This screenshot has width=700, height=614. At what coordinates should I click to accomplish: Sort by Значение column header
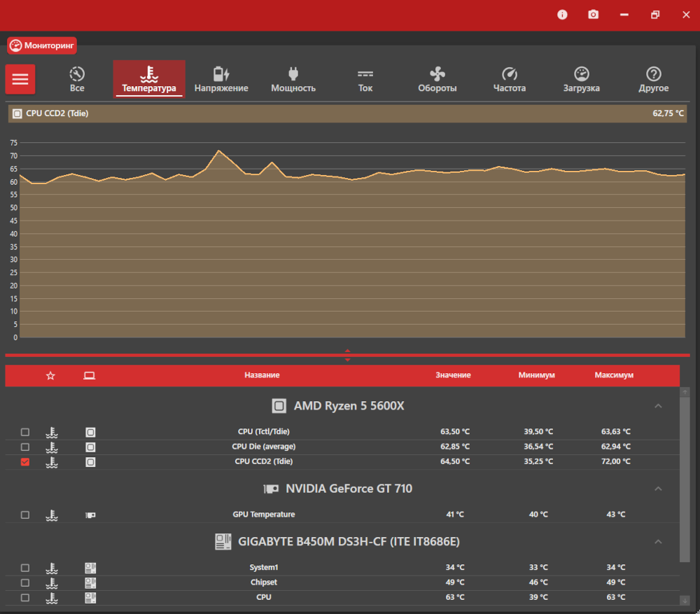(453, 375)
